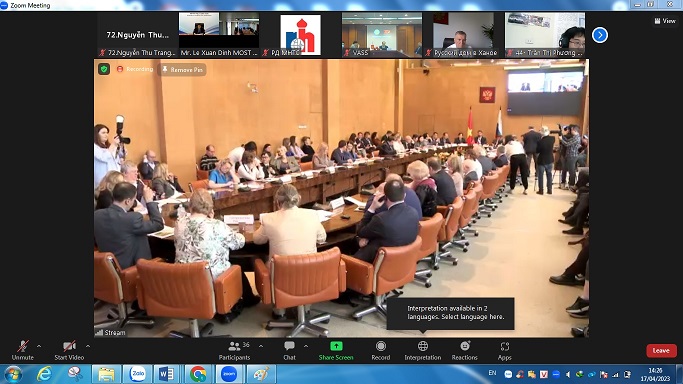Click the green encryption shield icon
Image resolution: width=683 pixels, height=384 pixels.
(104, 69)
